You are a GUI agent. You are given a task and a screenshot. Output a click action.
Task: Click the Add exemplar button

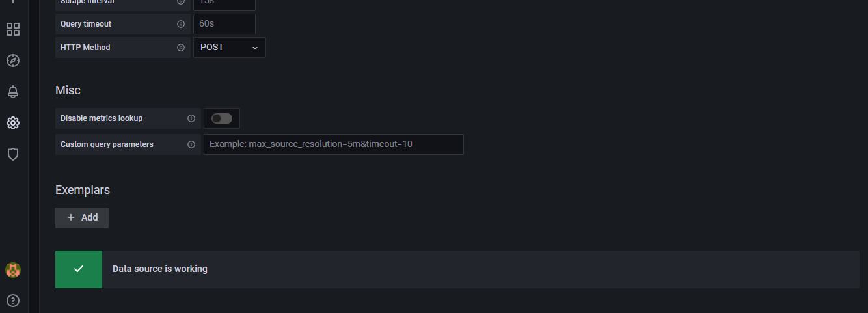(82, 218)
